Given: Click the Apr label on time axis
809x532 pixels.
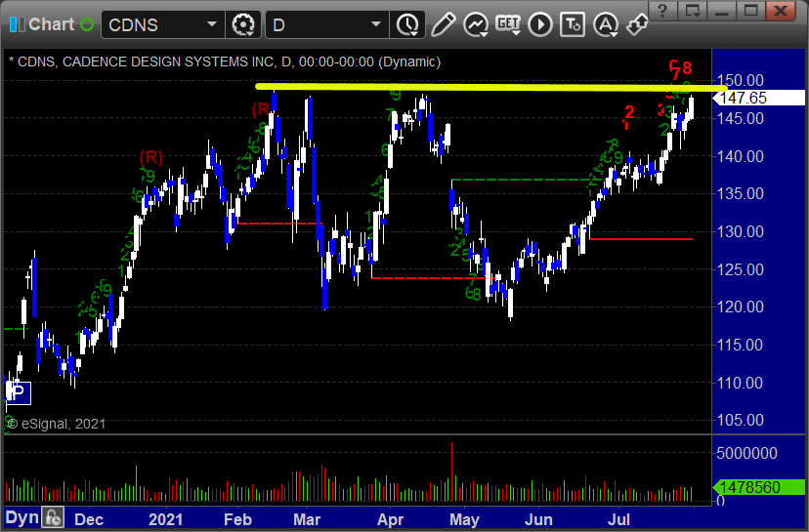Looking at the screenshot, I should point(390,519).
